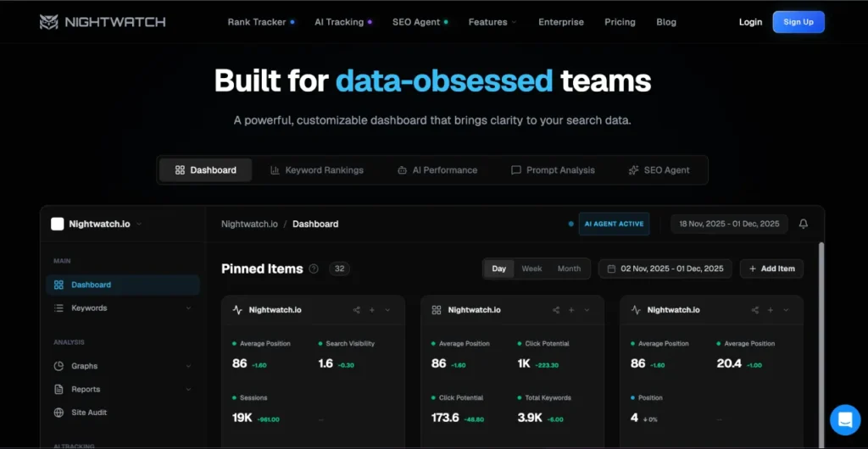868x449 pixels.
Task: Click share icon on the Click Potential card
Action: click(556, 310)
